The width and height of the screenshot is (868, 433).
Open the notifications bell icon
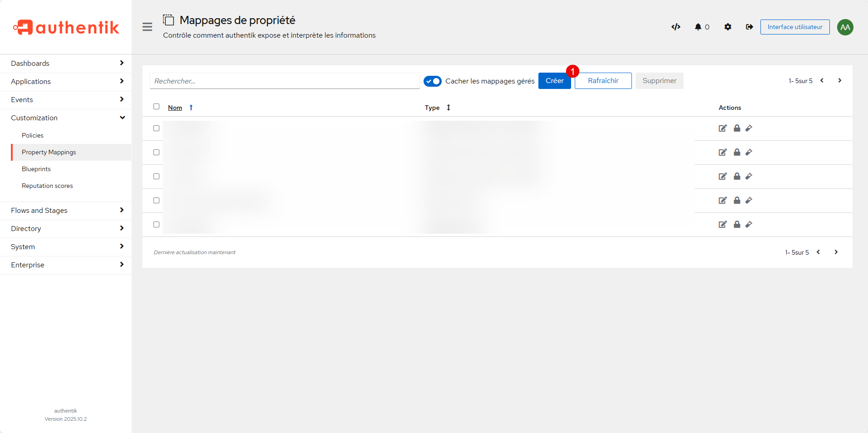point(698,27)
